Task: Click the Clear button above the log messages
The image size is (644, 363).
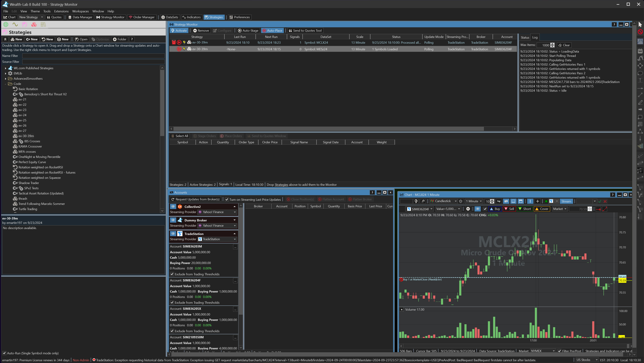Action: pos(564,45)
